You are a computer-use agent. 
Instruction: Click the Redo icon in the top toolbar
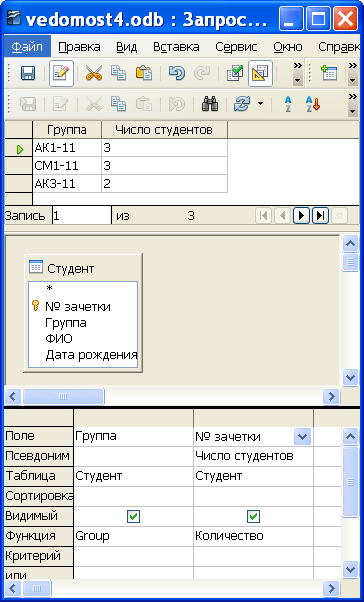[x=202, y=73]
